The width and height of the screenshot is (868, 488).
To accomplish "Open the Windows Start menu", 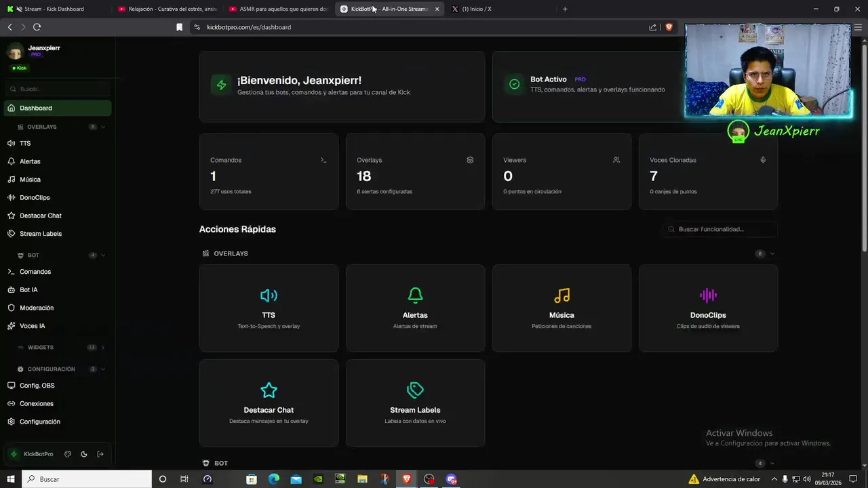I will pyautogui.click(x=10, y=479).
